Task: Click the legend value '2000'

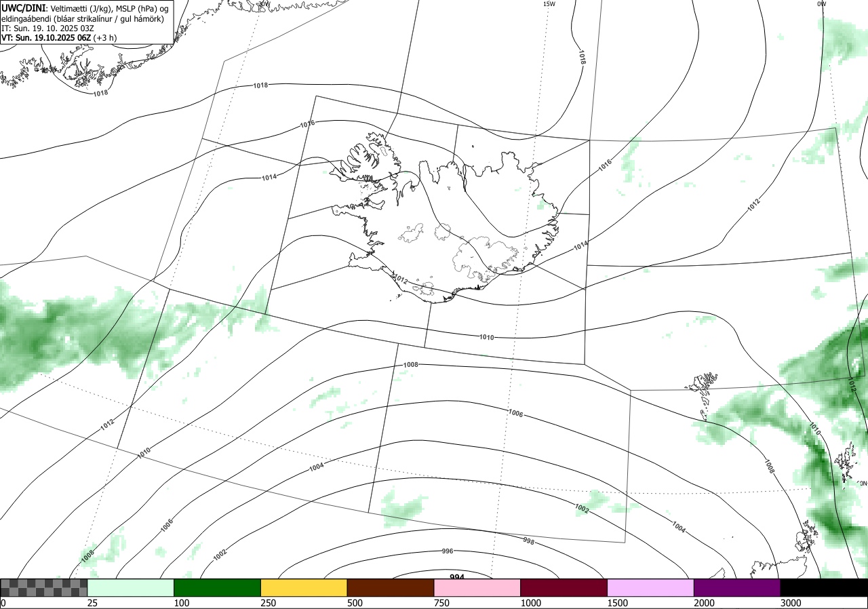Action: tap(705, 603)
